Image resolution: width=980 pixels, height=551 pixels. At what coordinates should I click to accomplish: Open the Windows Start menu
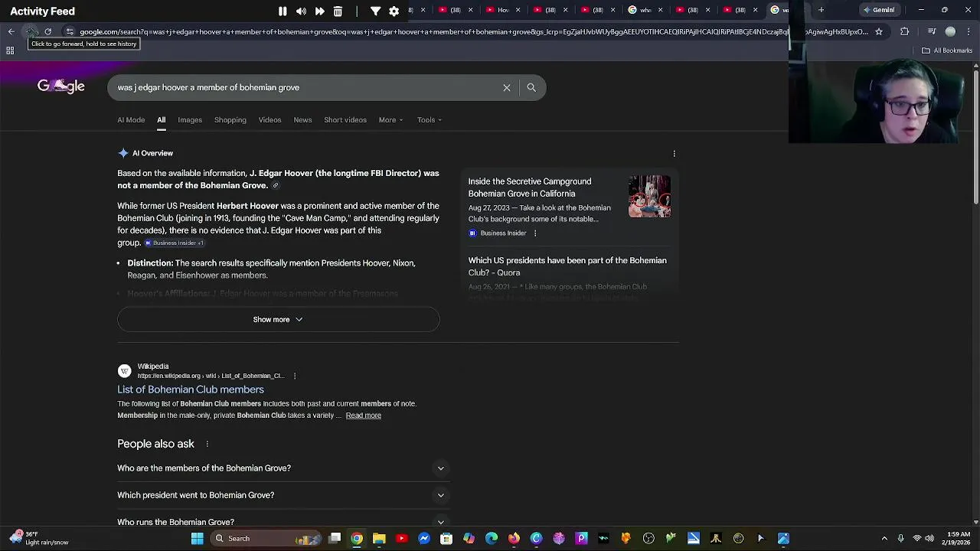point(197,538)
